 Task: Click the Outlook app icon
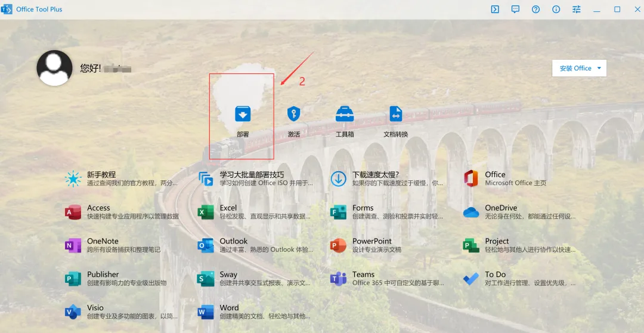coord(206,245)
